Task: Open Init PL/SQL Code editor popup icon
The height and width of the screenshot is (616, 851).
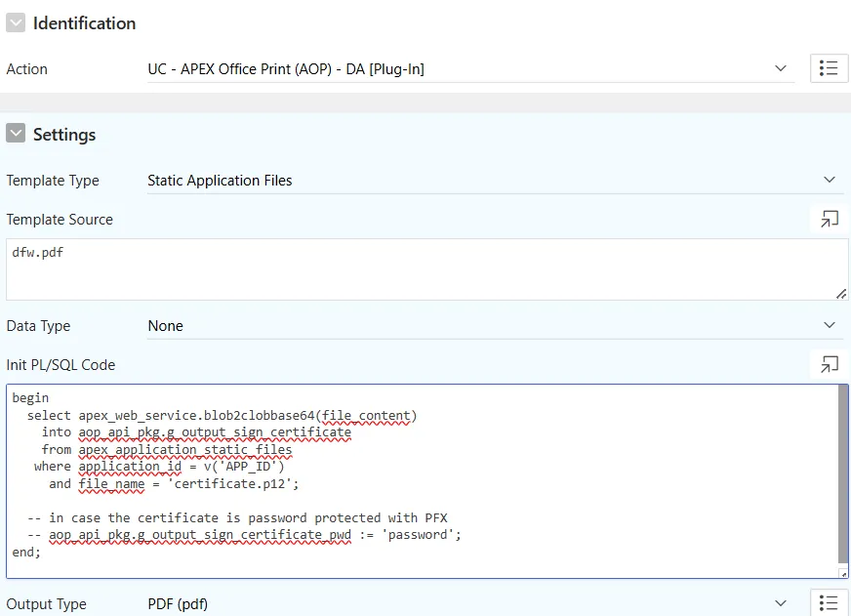Action: pyautogui.click(x=829, y=365)
